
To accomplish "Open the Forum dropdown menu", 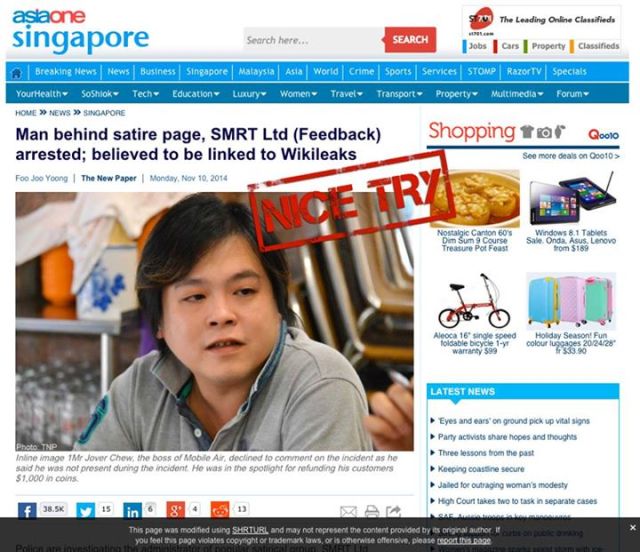I will [x=572, y=94].
